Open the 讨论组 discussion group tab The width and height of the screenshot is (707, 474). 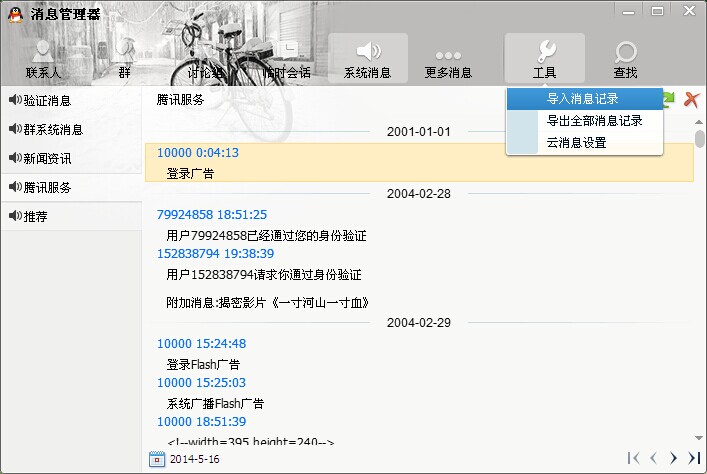coord(205,59)
